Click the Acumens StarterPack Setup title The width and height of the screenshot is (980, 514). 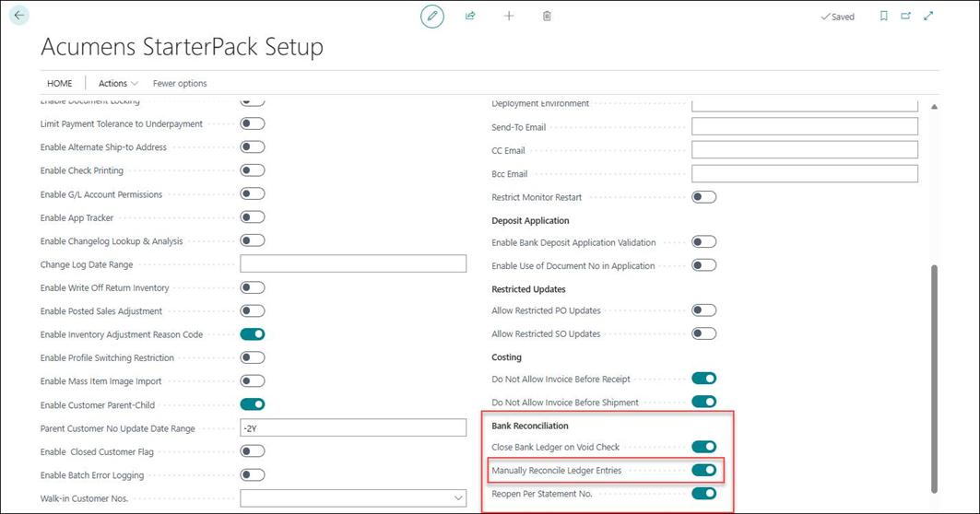[x=182, y=47]
